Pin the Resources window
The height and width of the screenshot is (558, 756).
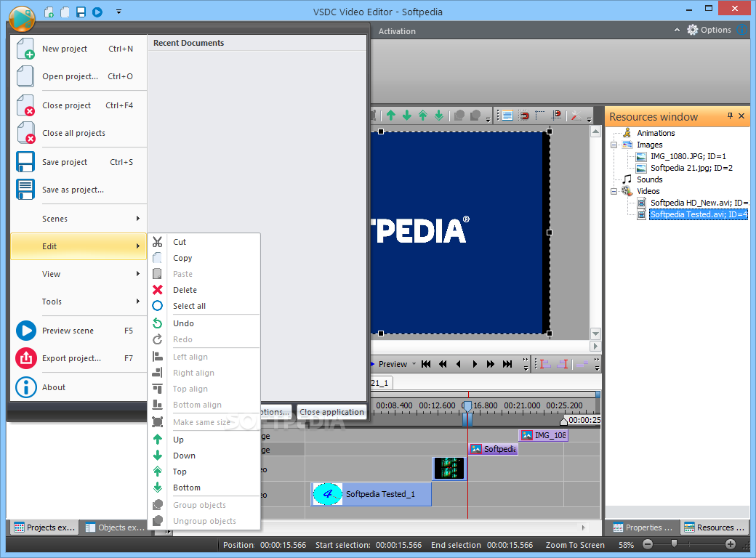(730, 116)
